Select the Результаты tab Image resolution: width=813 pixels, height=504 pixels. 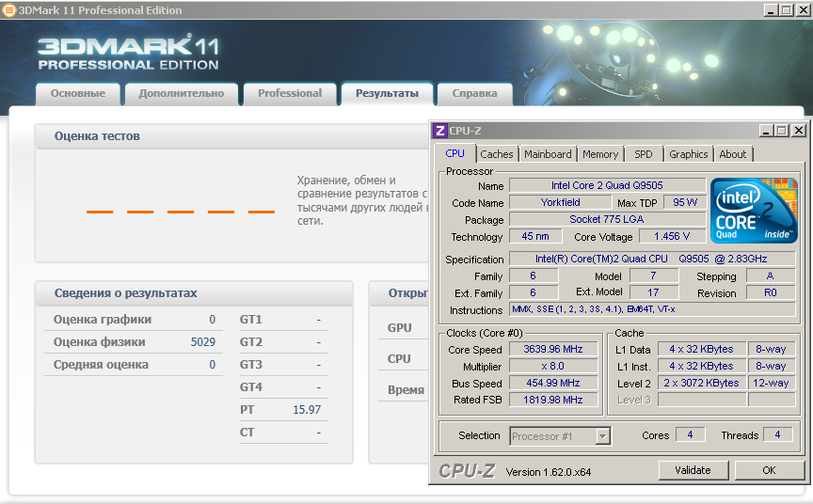(x=387, y=94)
